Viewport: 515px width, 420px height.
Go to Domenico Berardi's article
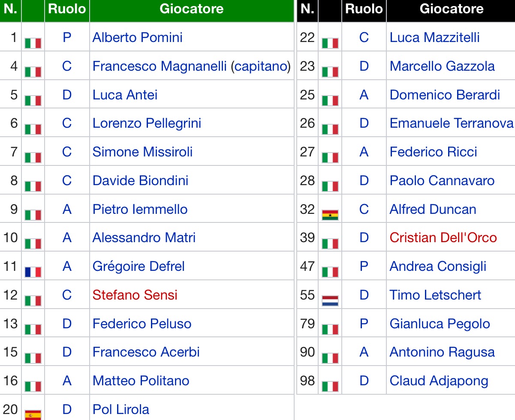point(445,95)
